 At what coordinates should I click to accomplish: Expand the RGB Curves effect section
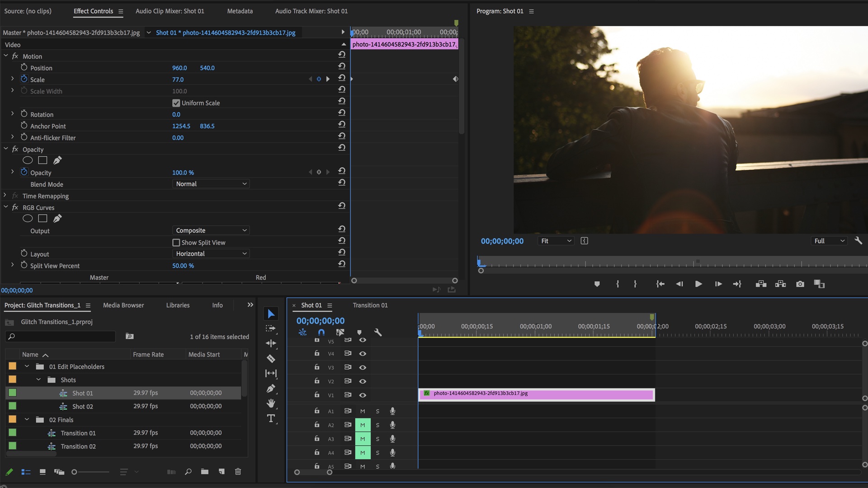tap(5, 207)
